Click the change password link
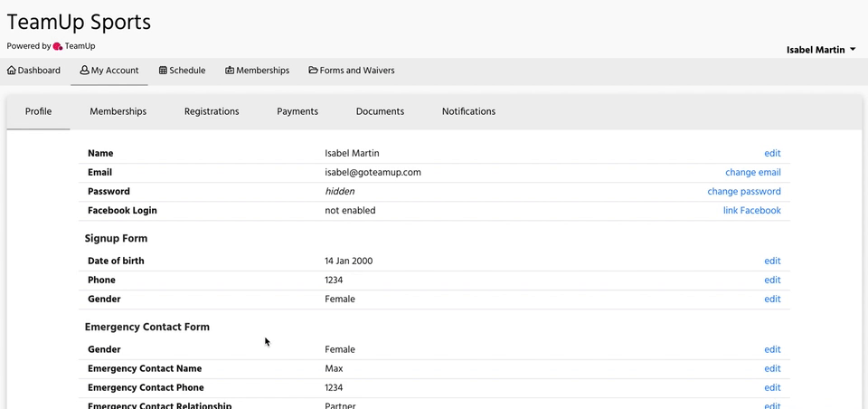The image size is (868, 409). point(743,192)
